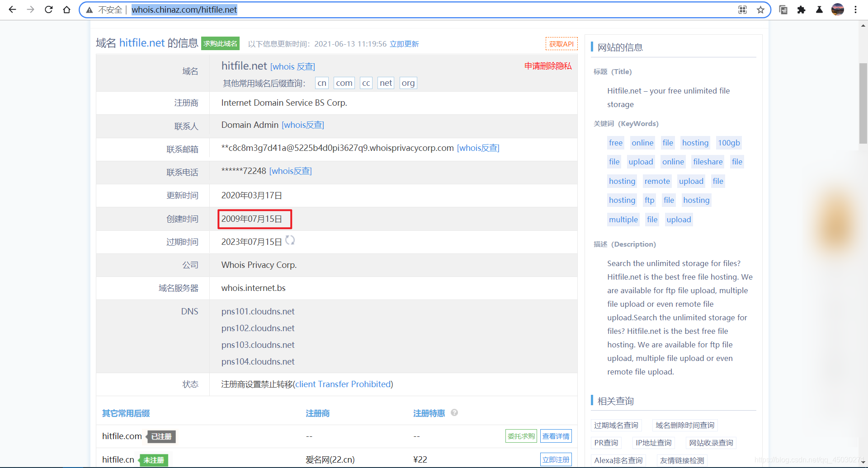Click the 爱名网(22.cn) registrar cell

(x=330, y=459)
